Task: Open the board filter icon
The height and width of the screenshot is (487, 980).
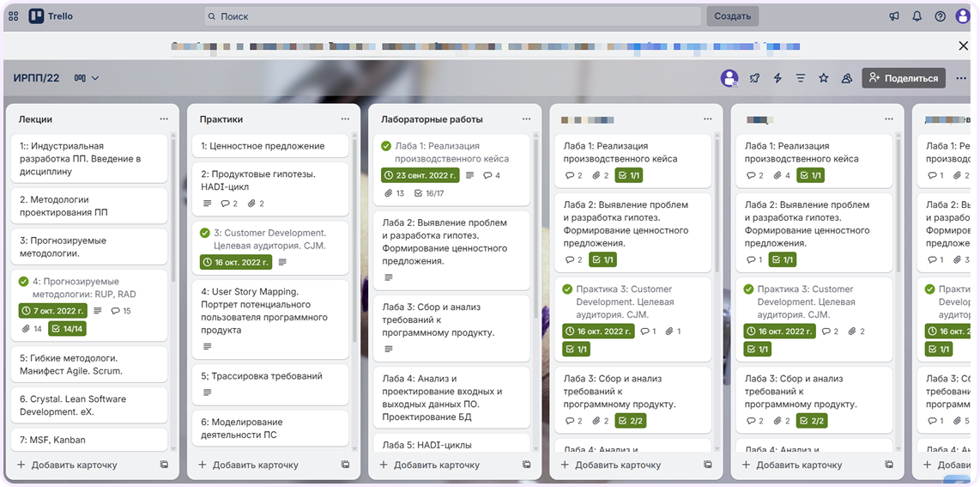Action: pyautogui.click(x=801, y=78)
